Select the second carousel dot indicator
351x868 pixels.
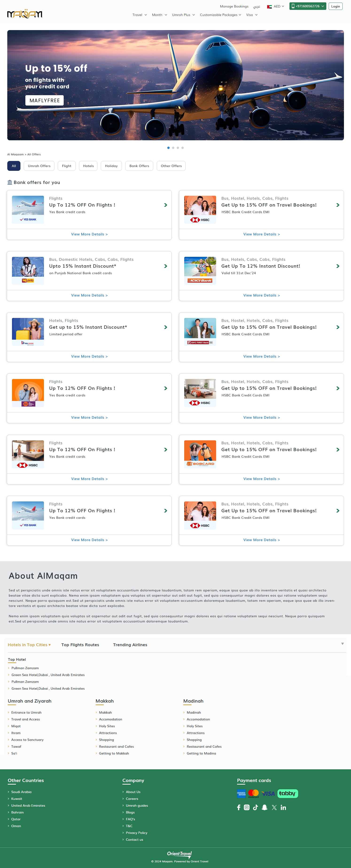173,148
